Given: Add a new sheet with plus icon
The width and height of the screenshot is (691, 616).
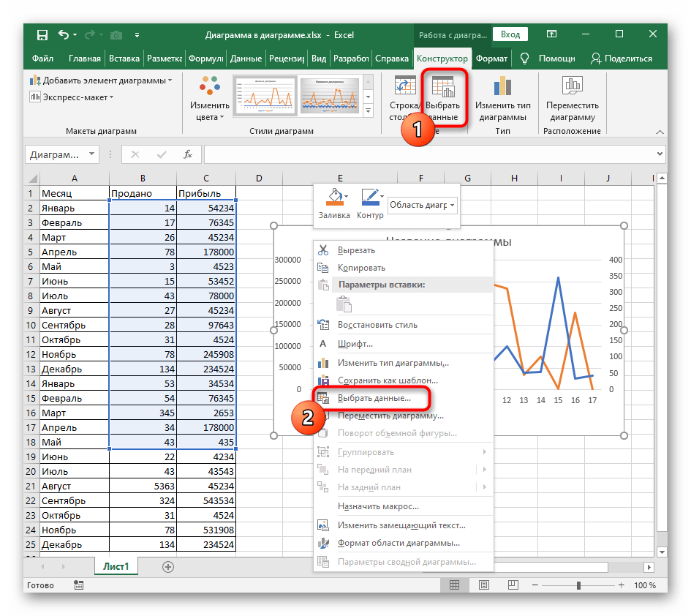Looking at the screenshot, I should [168, 566].
